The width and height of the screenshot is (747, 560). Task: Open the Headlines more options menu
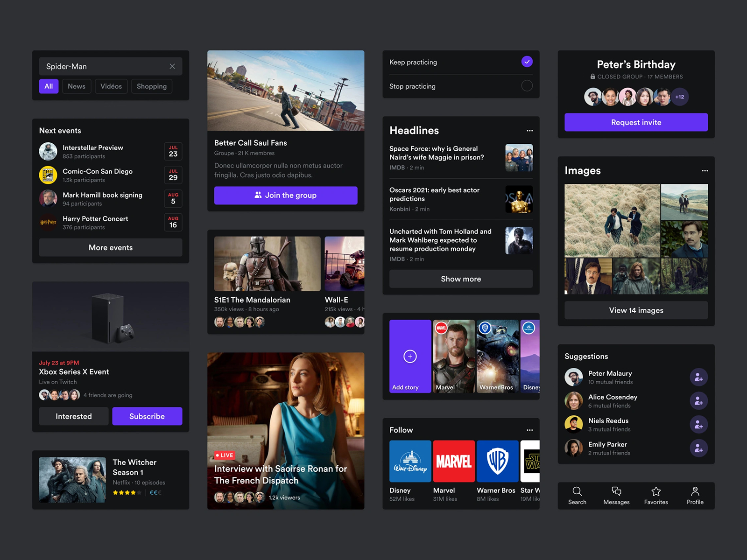(x=529, y=131)
